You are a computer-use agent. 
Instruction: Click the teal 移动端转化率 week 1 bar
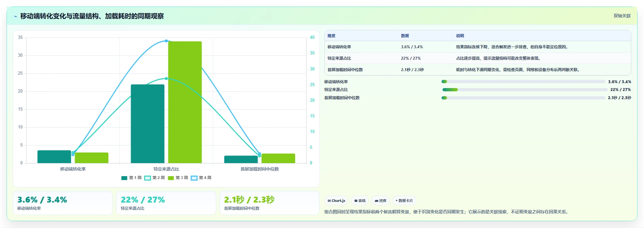click(54, 157)
